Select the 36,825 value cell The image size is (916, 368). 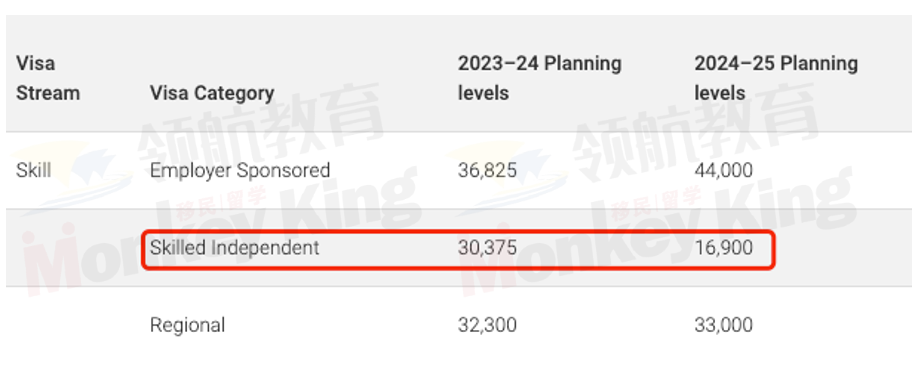tap(487, 171)
